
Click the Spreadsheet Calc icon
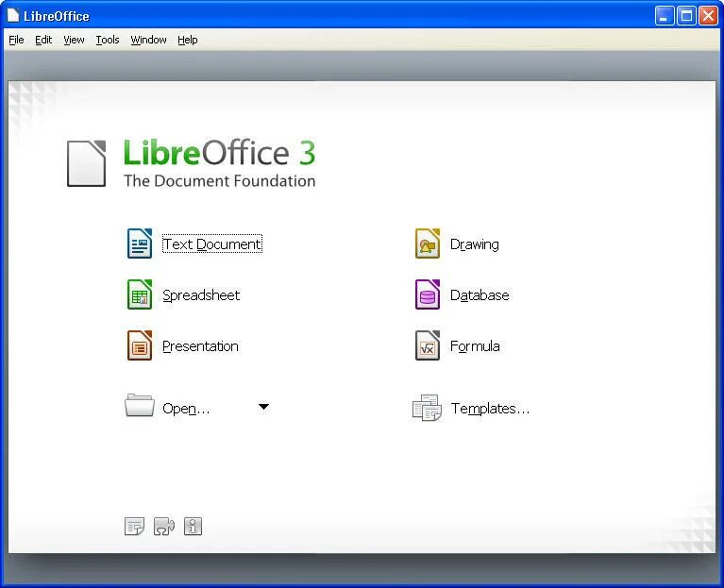[x=140, y=294]
